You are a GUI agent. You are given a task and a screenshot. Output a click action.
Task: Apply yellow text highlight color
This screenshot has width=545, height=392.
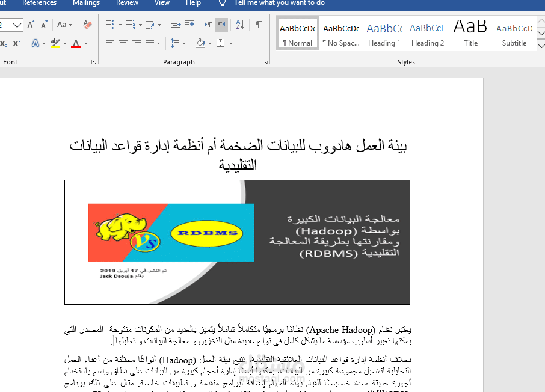pyautogui.click(x=55, y=43)
